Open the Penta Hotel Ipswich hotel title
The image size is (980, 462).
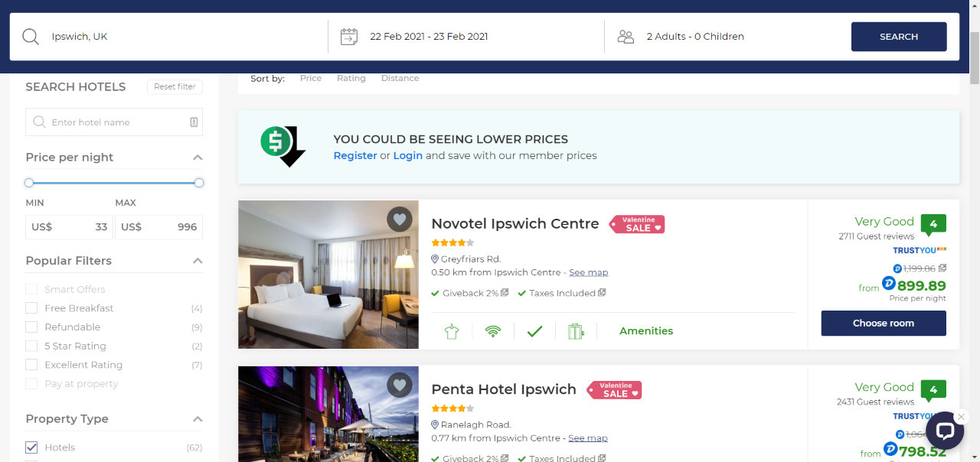[504, 389]
